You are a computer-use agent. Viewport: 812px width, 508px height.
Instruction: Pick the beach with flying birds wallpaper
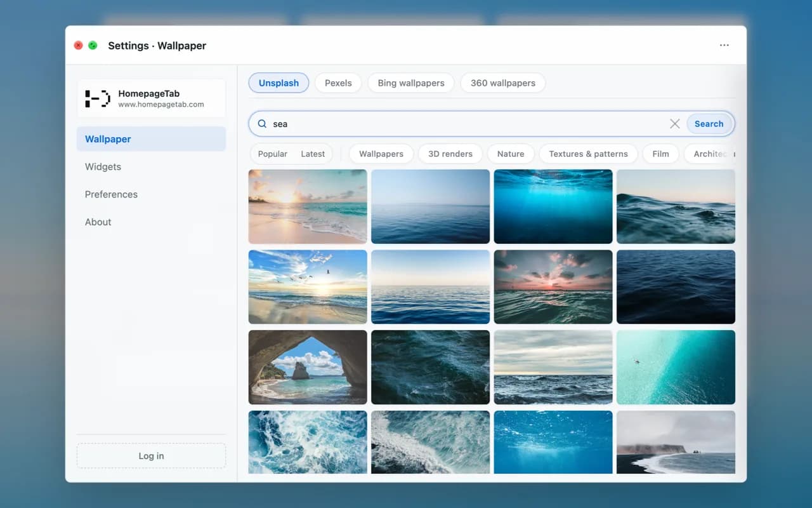pyautogui.click(x=308, y=287)
